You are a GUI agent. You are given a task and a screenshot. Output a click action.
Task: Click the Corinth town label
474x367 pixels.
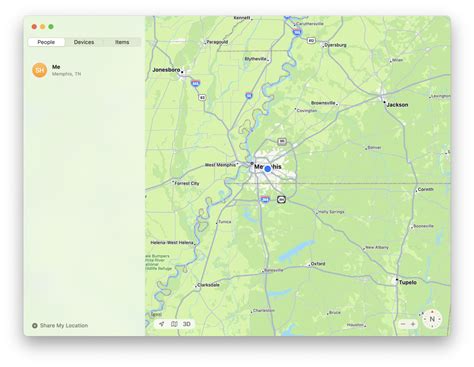point(426,189)
